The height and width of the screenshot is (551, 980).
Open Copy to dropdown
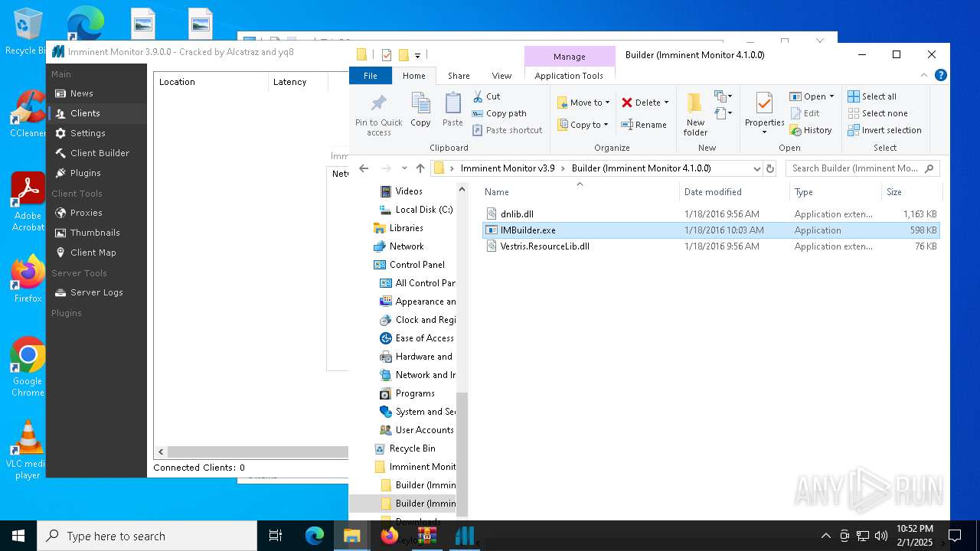coord(583,125)
